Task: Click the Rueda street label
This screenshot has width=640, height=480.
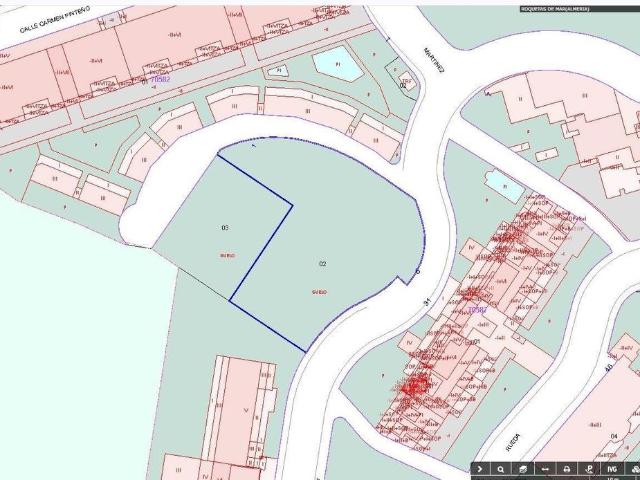Action: 513,442
